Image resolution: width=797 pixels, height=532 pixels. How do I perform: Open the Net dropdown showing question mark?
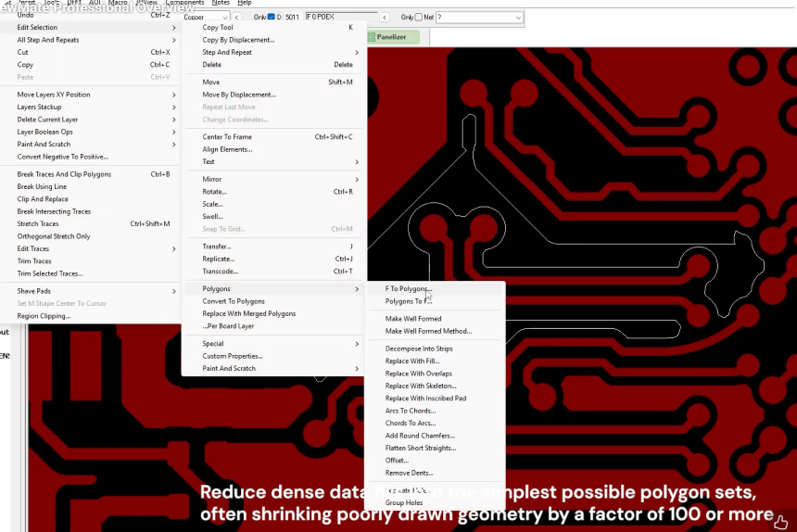[x=479, y=18]
